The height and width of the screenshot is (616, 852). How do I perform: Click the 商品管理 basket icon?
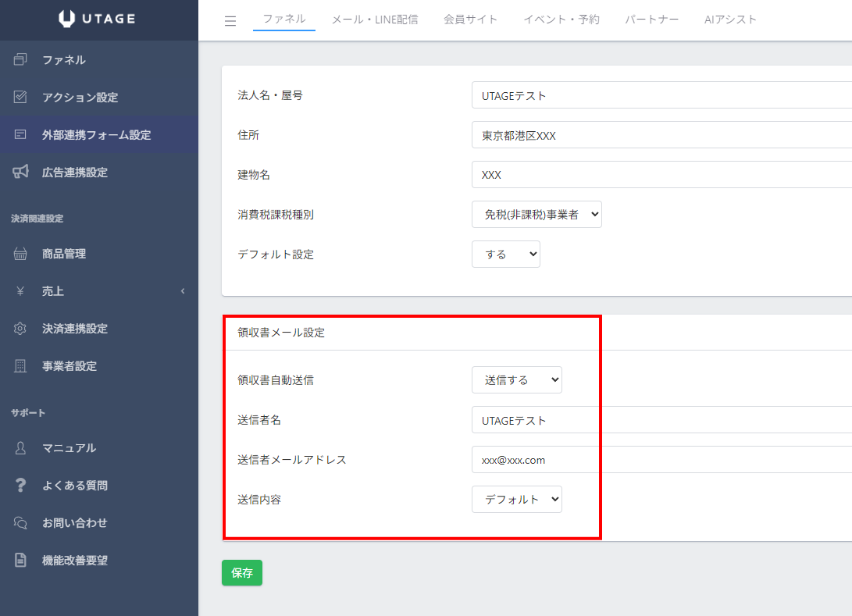point(20,254)
